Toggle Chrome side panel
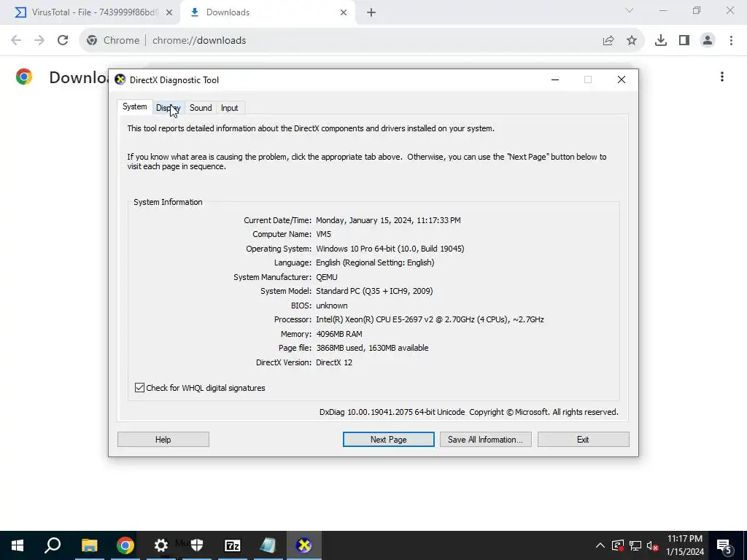 [684, 41]
